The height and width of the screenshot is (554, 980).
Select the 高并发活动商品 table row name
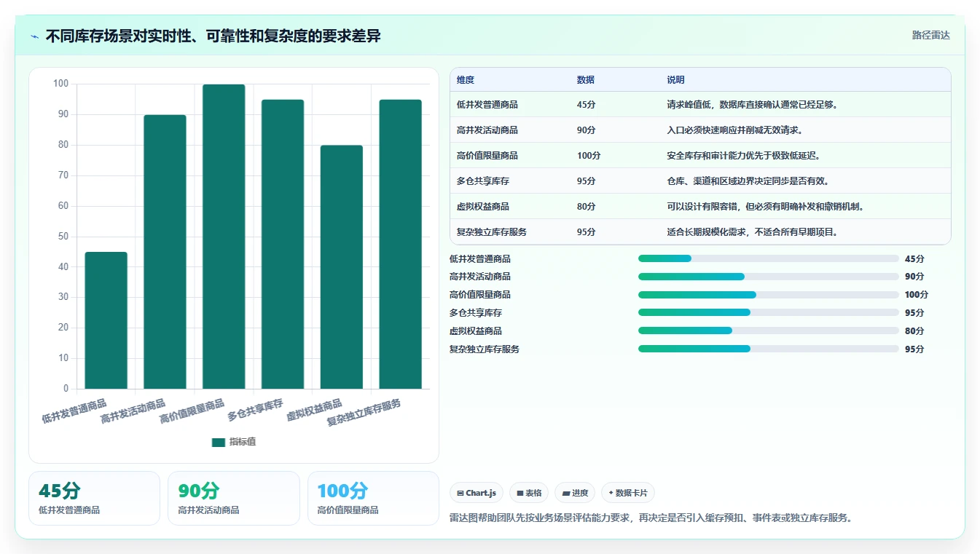487,130
